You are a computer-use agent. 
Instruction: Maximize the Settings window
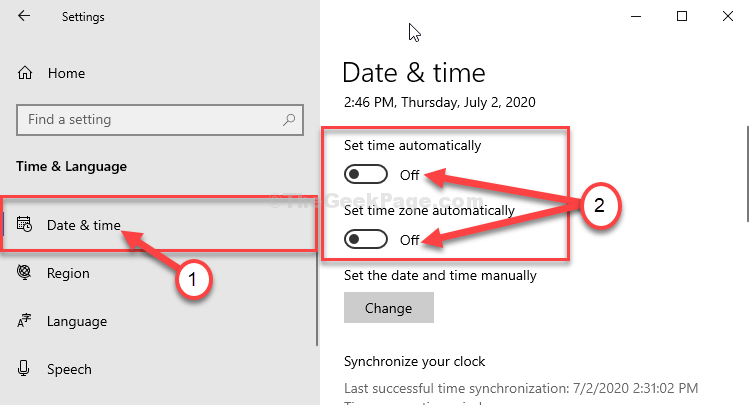tap(682, 16)
